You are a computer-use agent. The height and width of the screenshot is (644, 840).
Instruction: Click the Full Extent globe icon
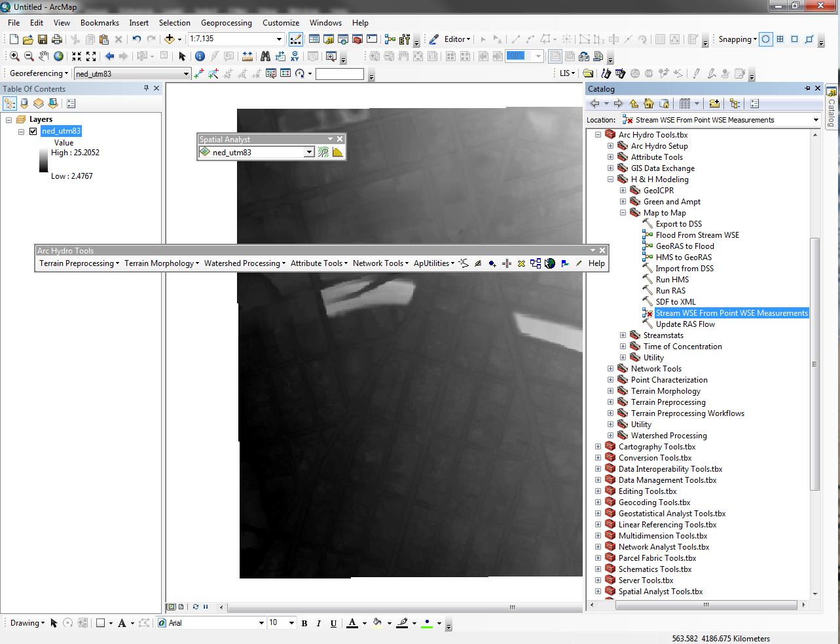[58, 56]
